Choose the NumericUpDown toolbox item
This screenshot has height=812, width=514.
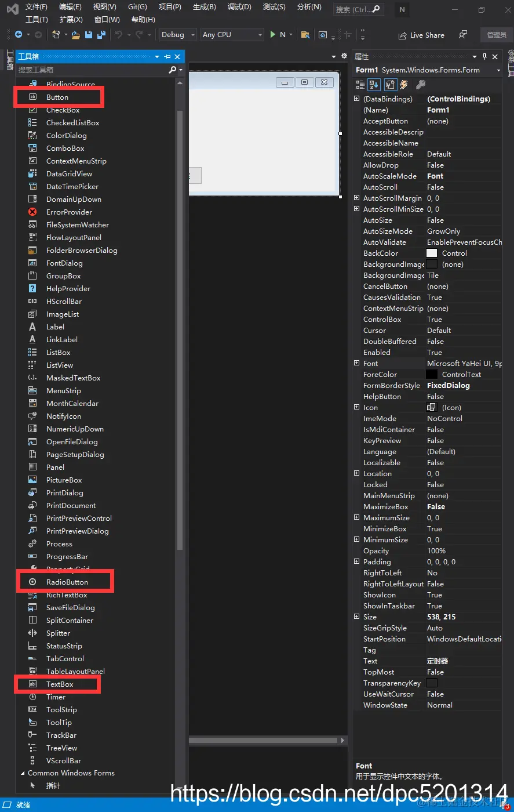coord(75,429)
